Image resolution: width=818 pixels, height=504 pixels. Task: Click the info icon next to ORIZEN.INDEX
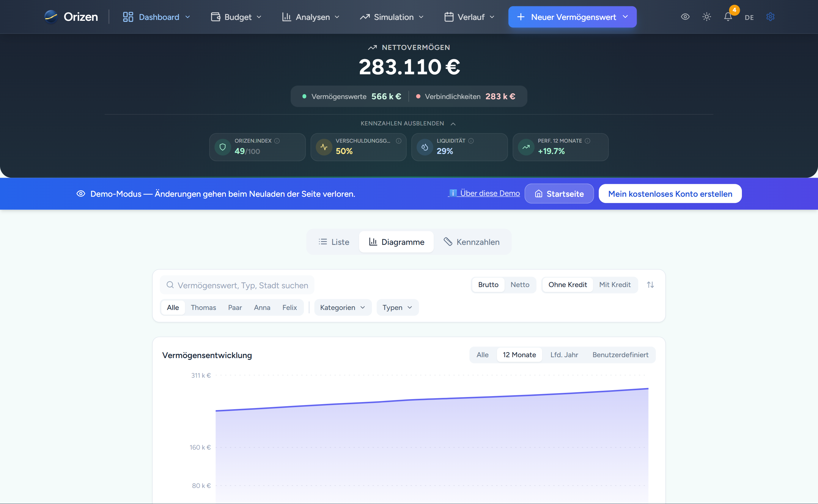277,141
